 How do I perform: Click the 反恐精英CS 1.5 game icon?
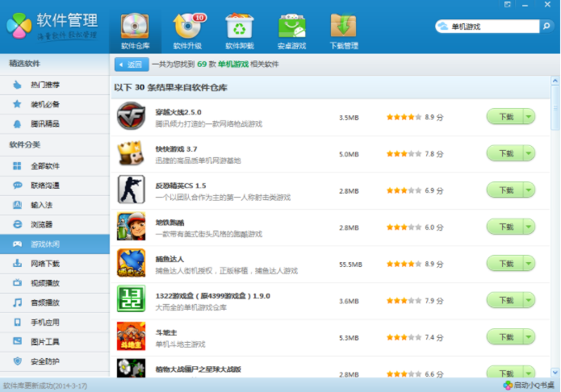(131, 190)
